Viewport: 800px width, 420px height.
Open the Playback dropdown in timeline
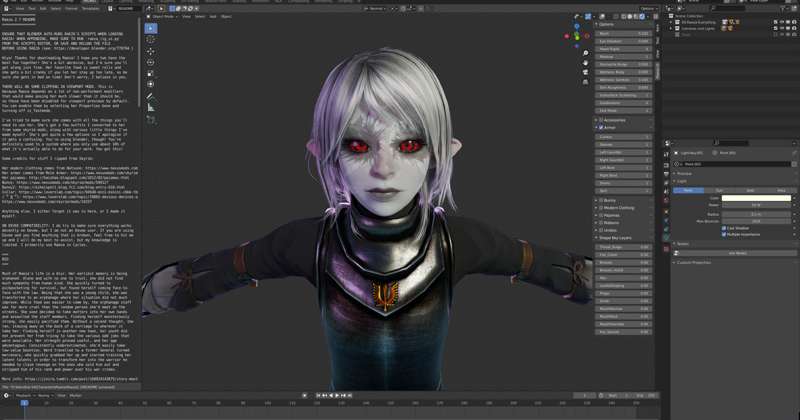coord(26,396)
